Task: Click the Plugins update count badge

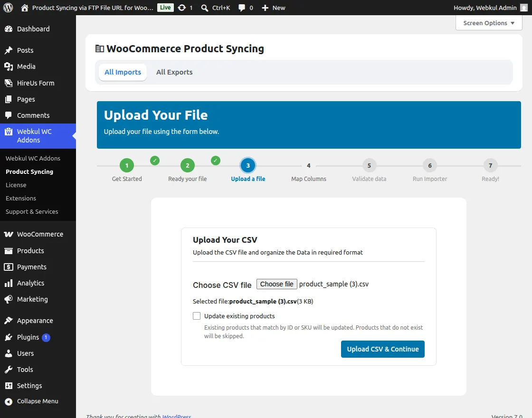Action: (46, 338)
